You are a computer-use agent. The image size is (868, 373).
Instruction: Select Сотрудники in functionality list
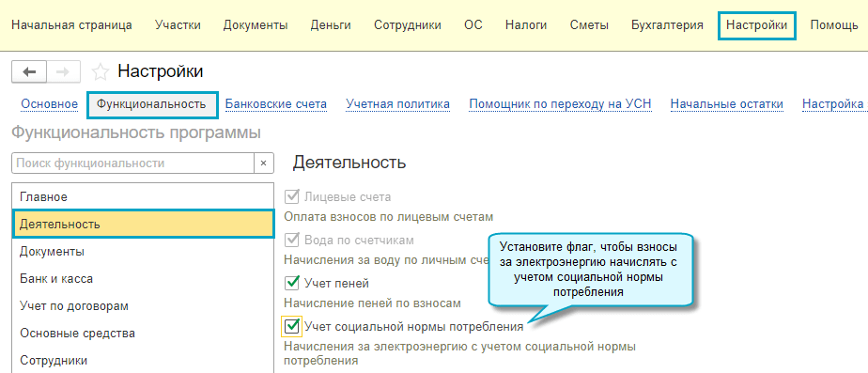pos(143,360)
